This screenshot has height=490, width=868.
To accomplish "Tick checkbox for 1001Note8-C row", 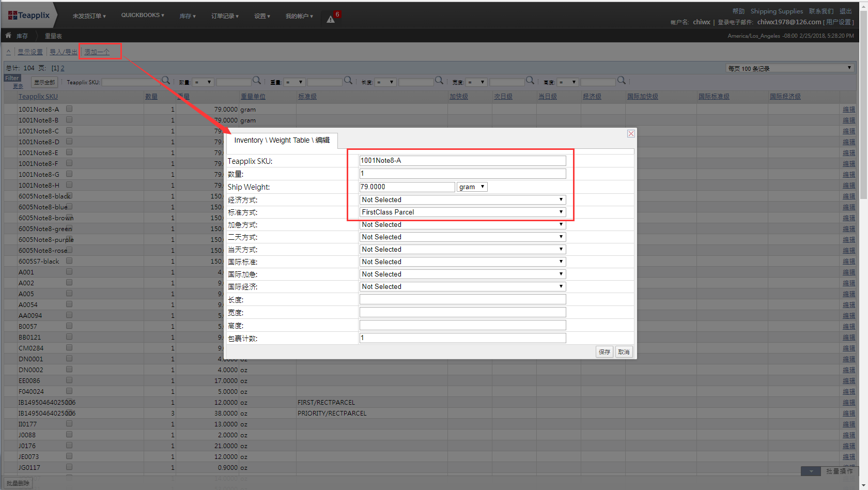I will pyautogui.click(x=69, y=130).
